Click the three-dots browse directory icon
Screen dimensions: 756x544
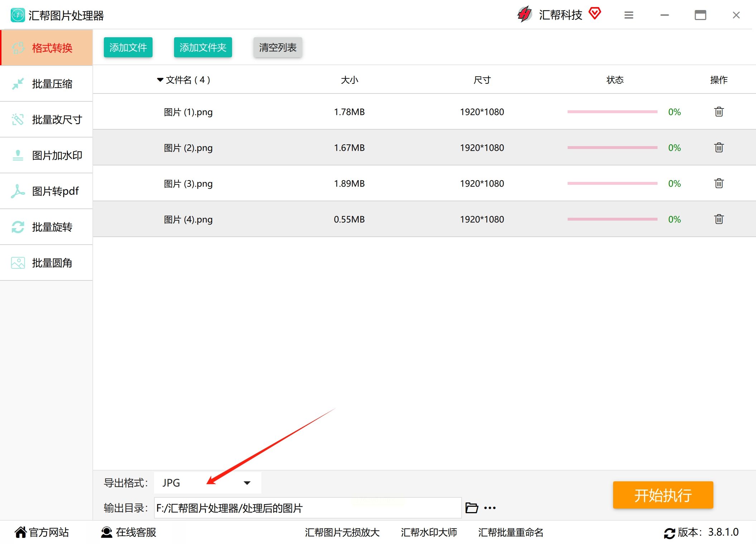tap(490, 508)
